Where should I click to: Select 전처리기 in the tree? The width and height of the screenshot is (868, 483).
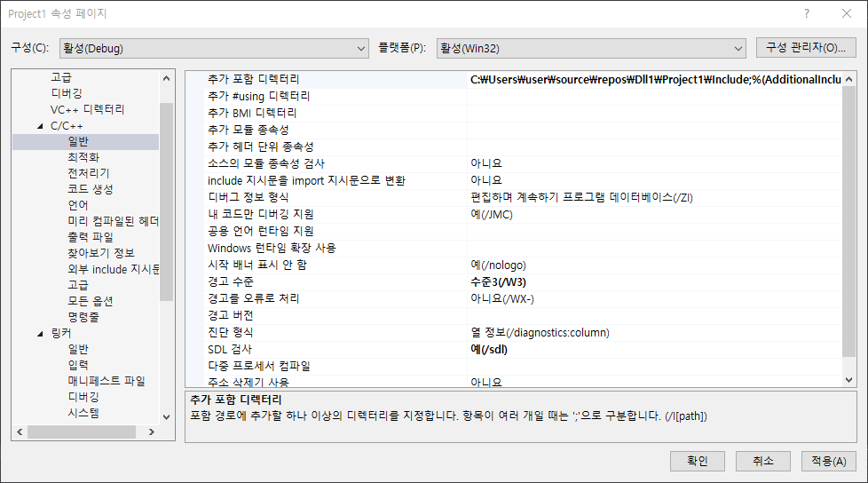point(89,173)
